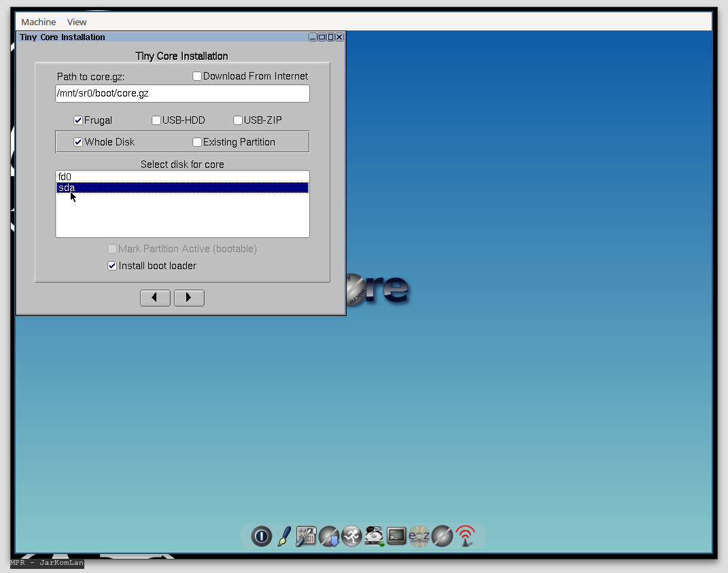Open the Apps download browser
Image resolution: width=728 pixels, height=573 pixels.
[x=329, y=536]
